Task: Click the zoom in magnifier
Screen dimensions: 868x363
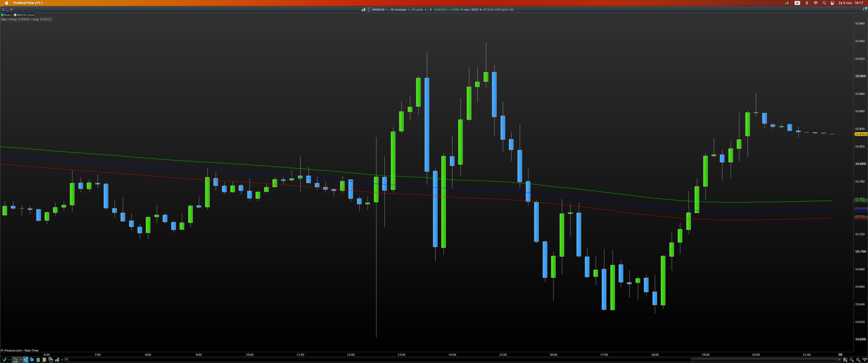Action: pyautogui.click(x=858, y=360)
